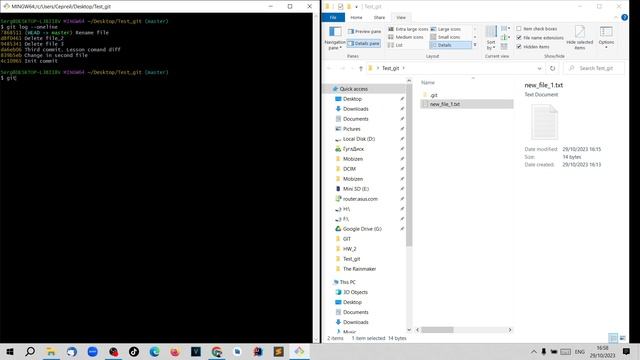
Task: Open router.asus.com in navigation pane
Action: 360,199
